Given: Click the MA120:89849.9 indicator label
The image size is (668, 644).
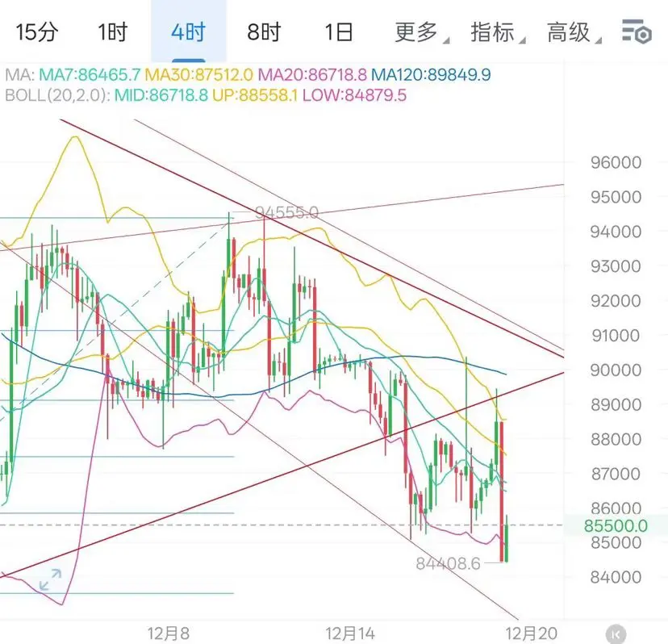Looking at the screenshot, I should [431, 75].
